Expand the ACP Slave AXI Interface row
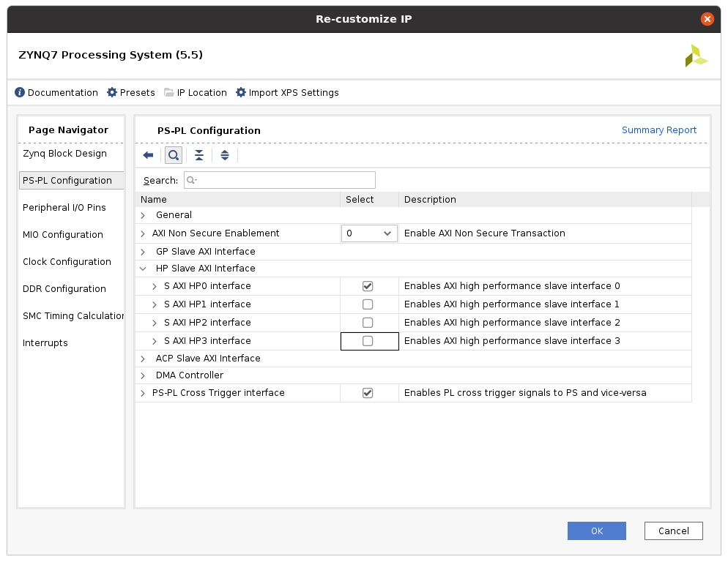Viewport: 728px width, 562px height. [x=143, y=359]
